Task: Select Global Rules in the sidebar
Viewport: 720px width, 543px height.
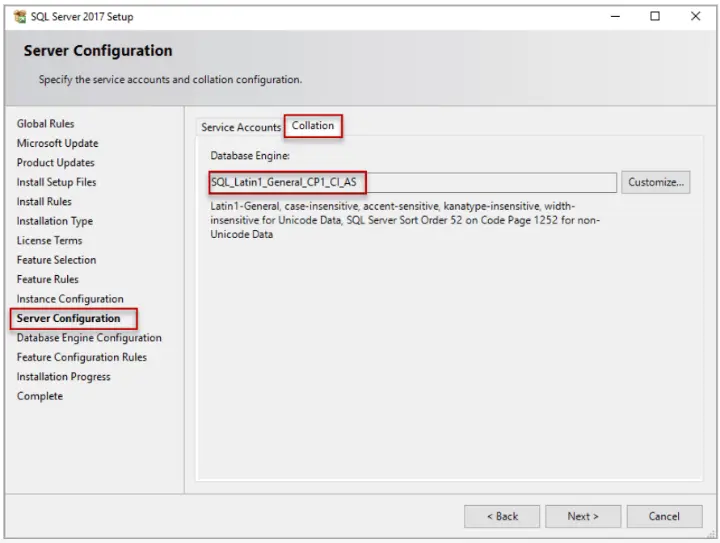Action: (45, 123)
